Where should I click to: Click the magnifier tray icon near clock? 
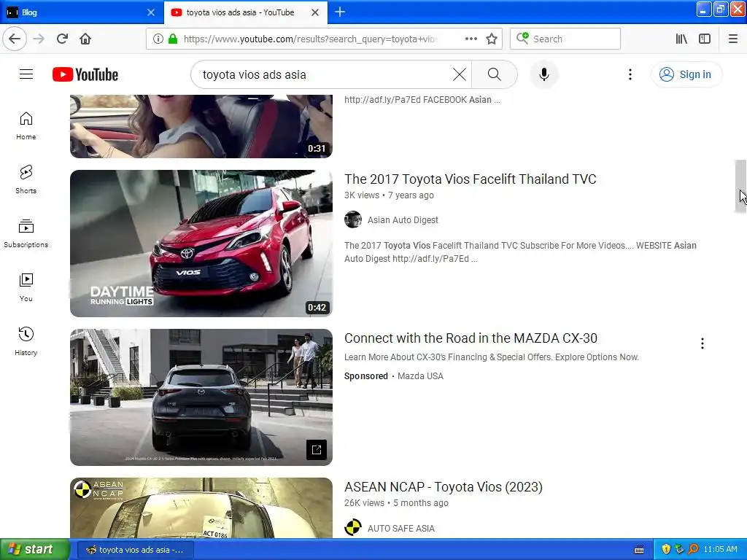point(693,549)
